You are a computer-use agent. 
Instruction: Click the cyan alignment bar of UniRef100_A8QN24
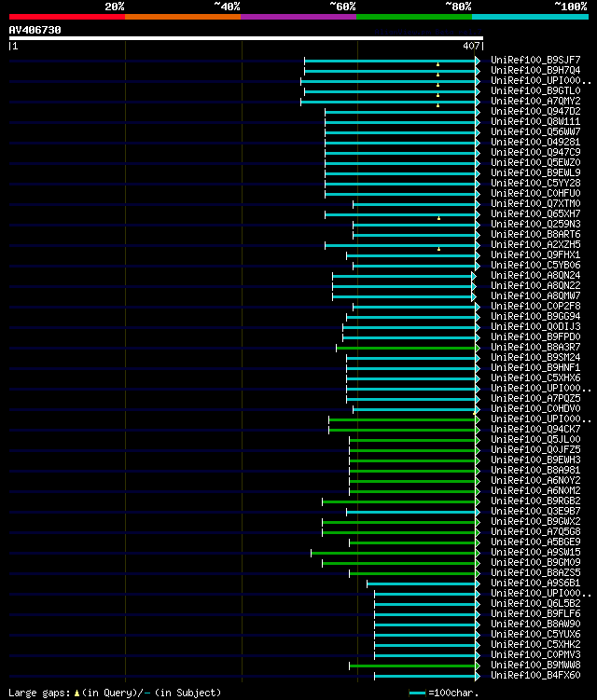coord(402,276)
